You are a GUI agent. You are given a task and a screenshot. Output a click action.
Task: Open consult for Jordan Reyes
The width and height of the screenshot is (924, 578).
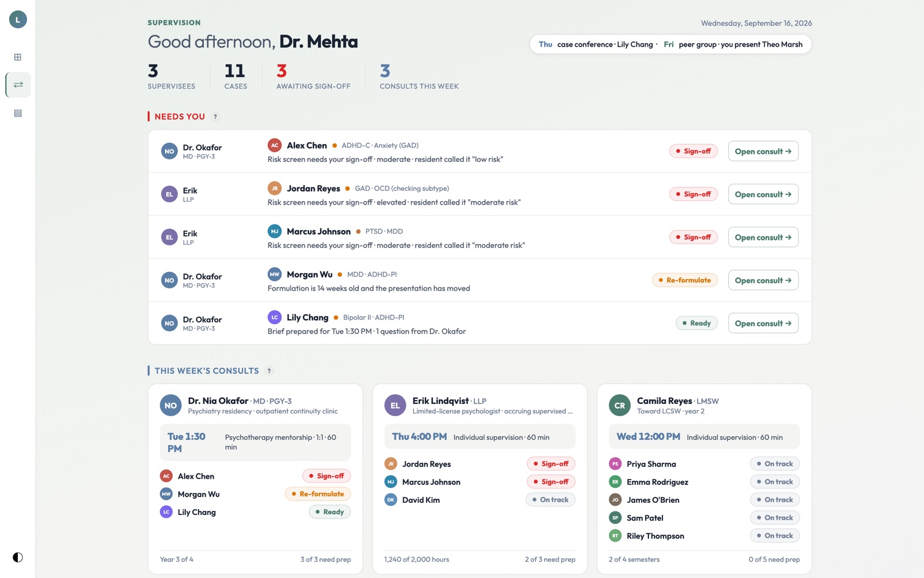[763, 194]
